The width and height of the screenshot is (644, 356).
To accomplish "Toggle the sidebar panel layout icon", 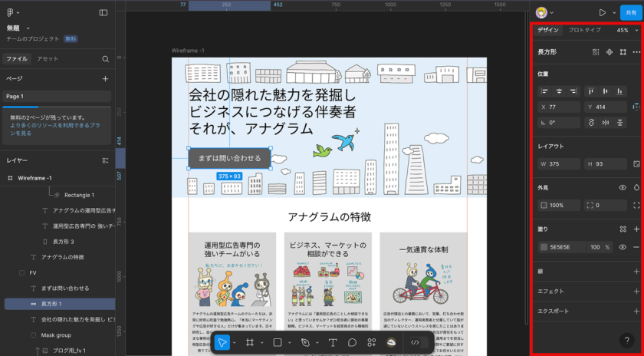I will pos(103,13).
